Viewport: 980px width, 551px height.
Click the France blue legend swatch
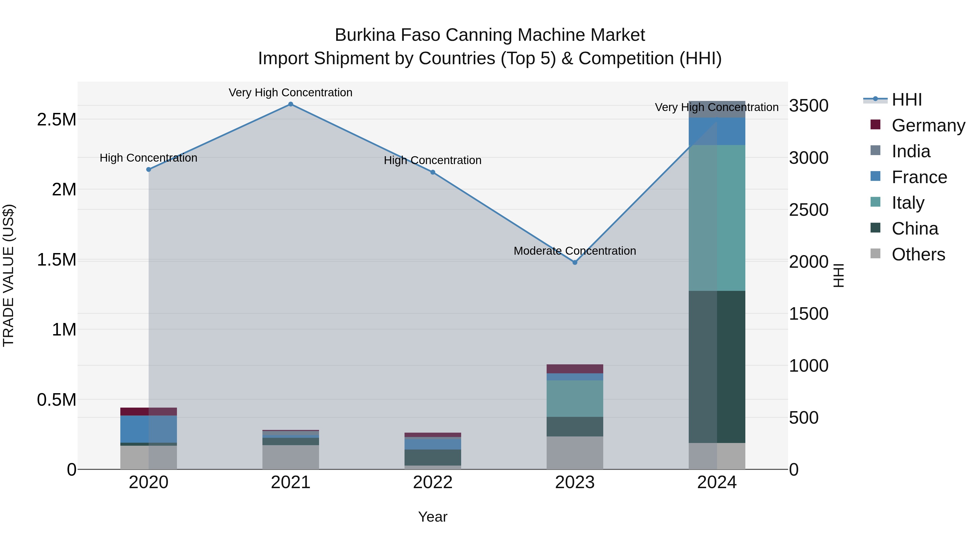[875, 176]
